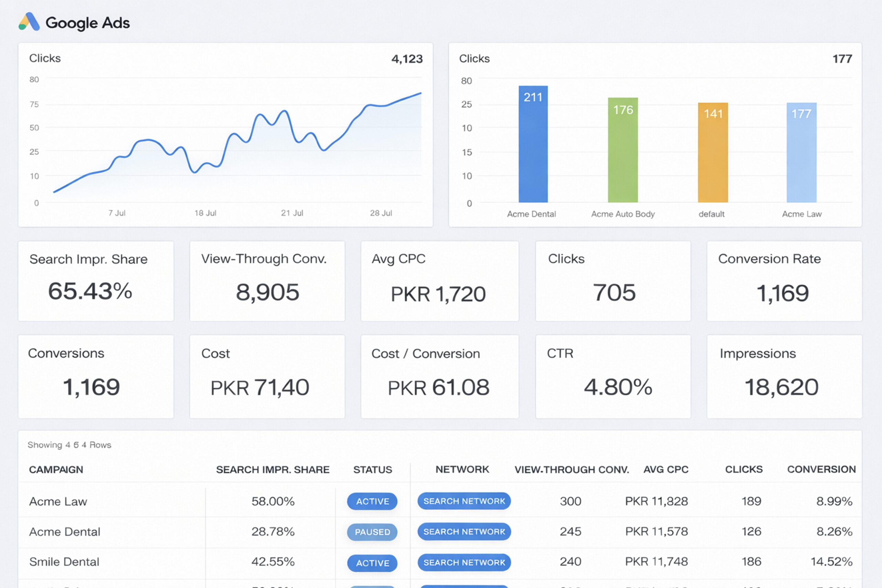Click Smile Dental's SEARCH NETWORK tag
882x588 pixels.
tap(464, 563)
